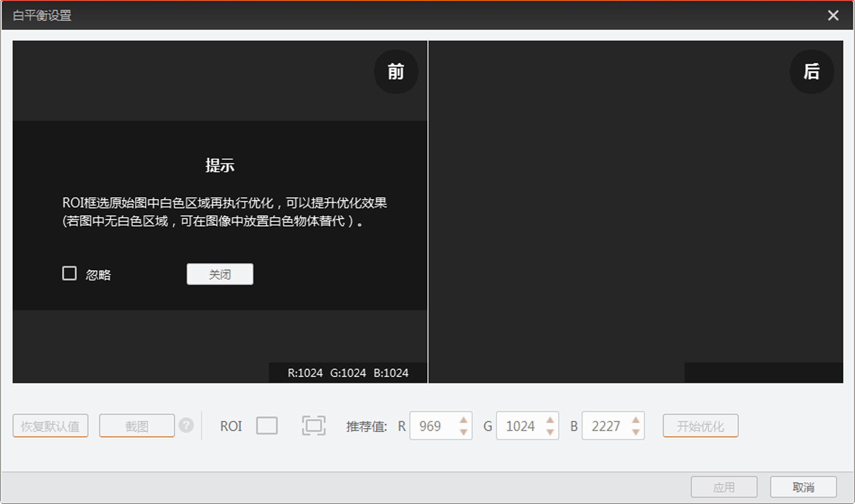Decrease the B value with down arrow
Viewport: 855px width, 504px height.
[636, 432]
